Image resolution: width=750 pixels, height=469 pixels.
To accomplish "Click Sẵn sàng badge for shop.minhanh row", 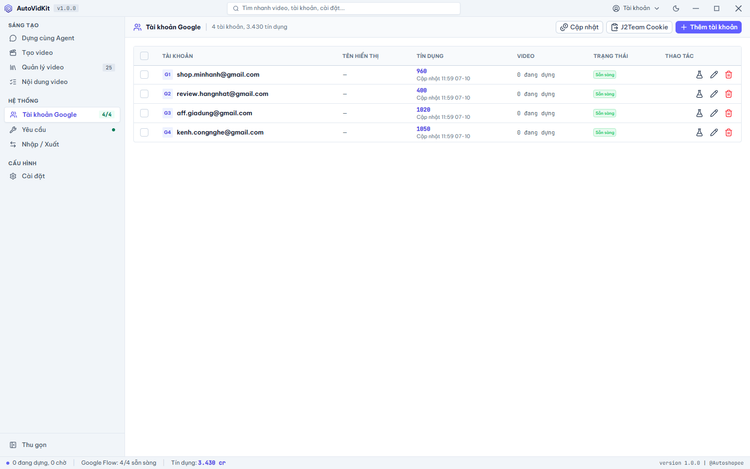I will pyautogui.click(x=605, y=75).
